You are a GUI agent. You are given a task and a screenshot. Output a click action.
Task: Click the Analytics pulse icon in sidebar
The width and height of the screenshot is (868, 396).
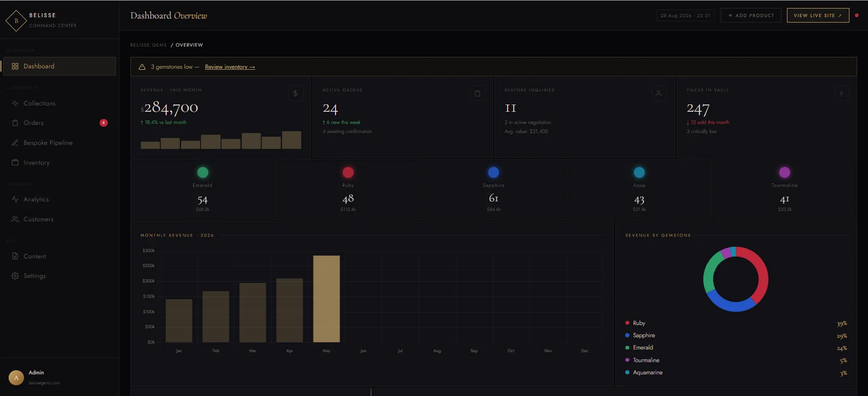coord(15,199)
